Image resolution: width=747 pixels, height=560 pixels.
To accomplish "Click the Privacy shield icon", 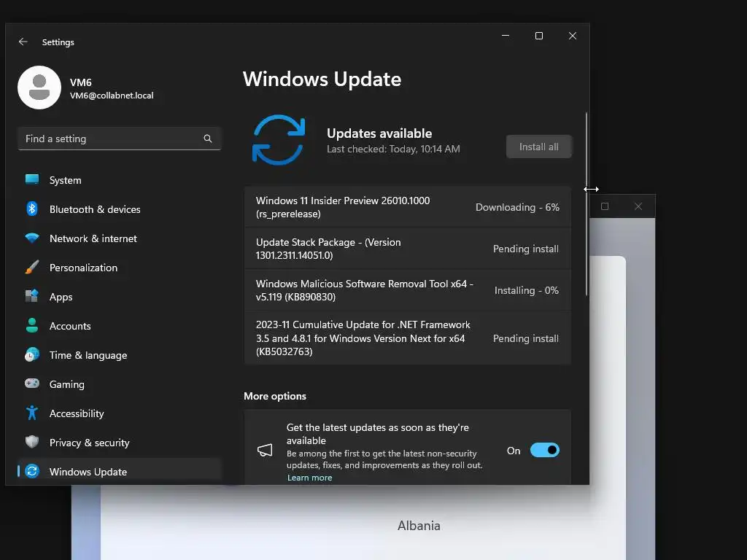I will [32, 442].
